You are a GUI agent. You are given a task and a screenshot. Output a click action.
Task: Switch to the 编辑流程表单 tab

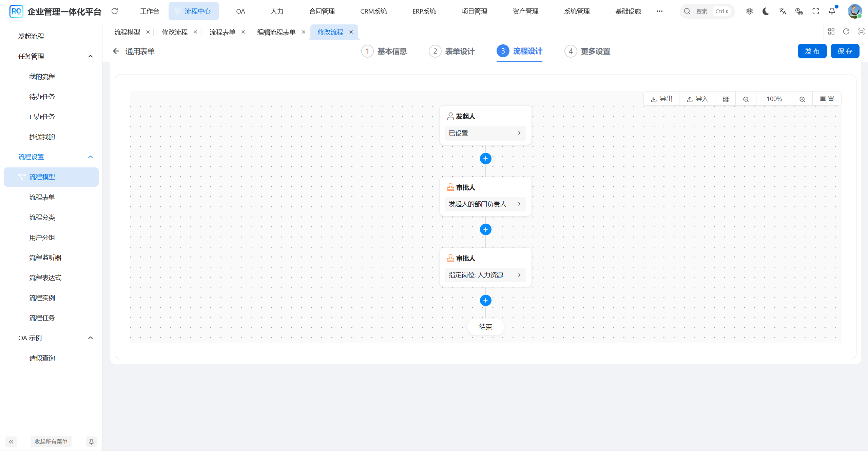coord(276,32)
